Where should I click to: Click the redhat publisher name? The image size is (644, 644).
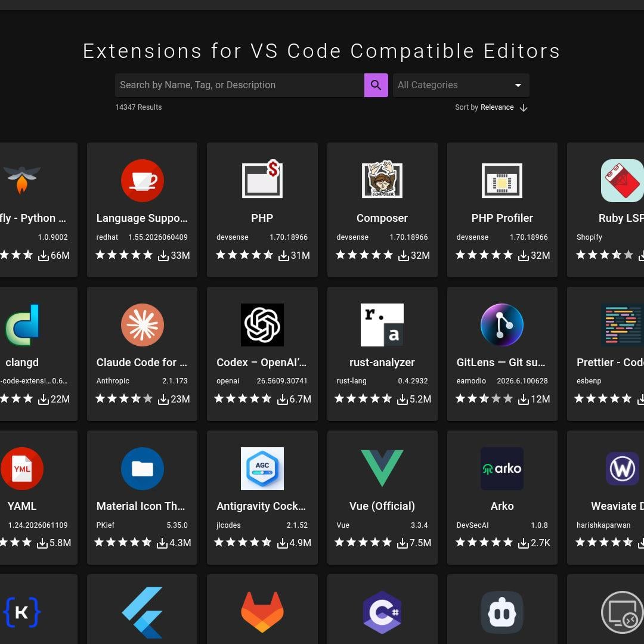[x=107, y=237]
